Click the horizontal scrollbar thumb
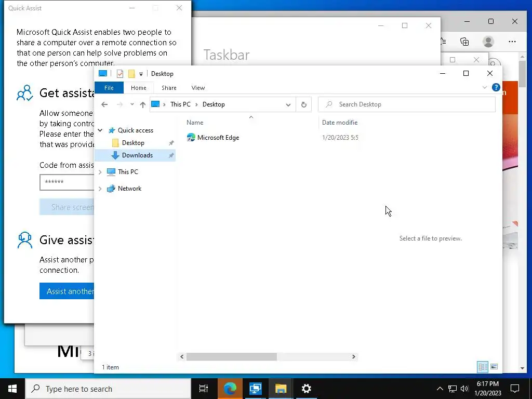 (x=231, y=356)
